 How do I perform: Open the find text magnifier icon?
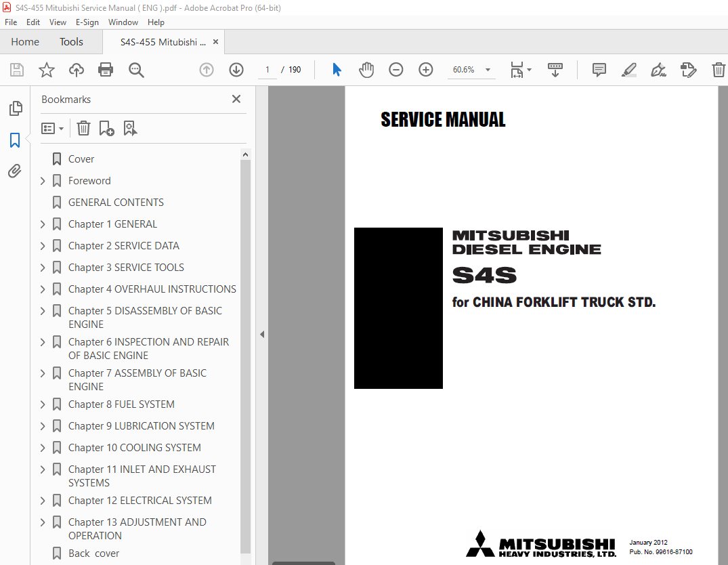click(x=136, y=70)
